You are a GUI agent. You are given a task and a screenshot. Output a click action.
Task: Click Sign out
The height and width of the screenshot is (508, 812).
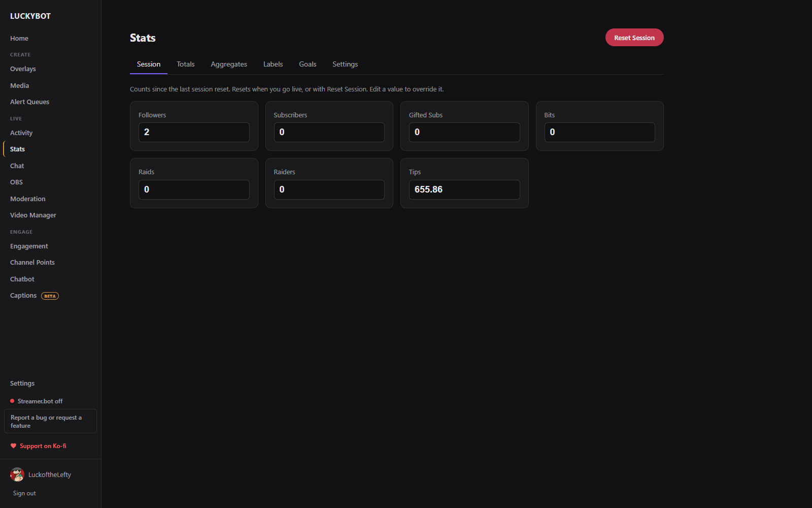click(24, 493)
